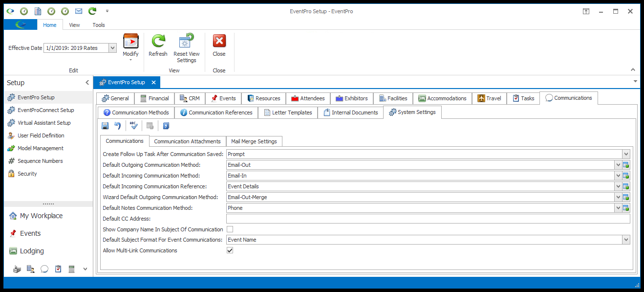Open the Internal Documents tab

350,112
